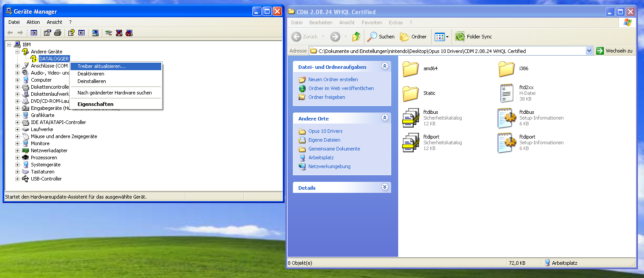This screenshot has width=644, height=278.
Task: Click the printer icon in Geräte-Manager toolbar
Action: 57,33
